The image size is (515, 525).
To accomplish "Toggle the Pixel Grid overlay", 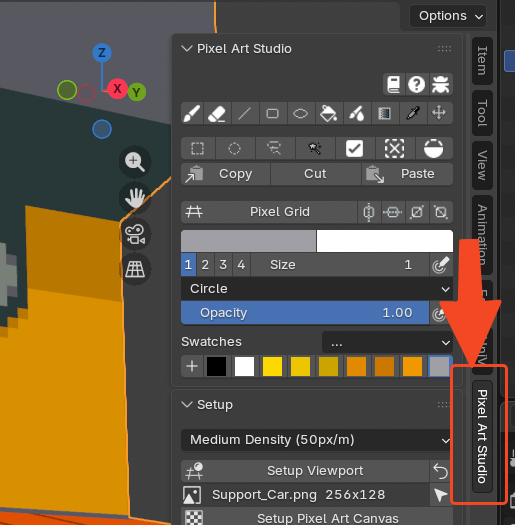I will pyautogui.click(x=269, y=212).
